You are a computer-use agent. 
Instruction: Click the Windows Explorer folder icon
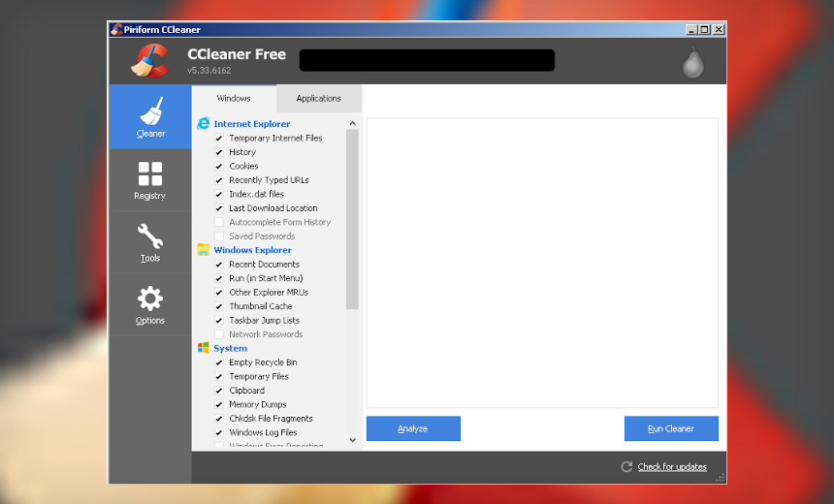pyautogui.click(x=204, y=249)
